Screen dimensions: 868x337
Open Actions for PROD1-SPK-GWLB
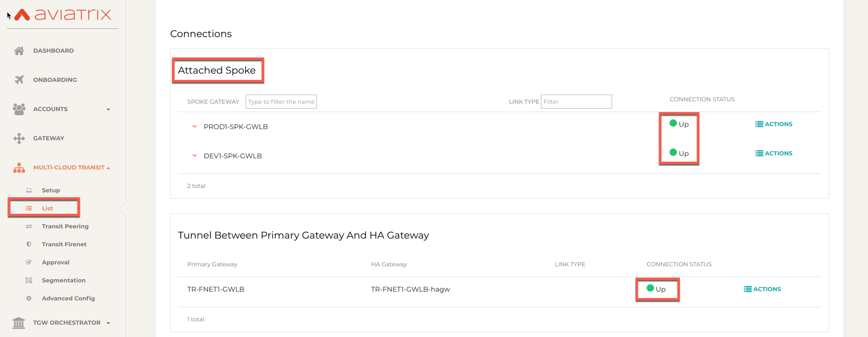coord(773,124)
